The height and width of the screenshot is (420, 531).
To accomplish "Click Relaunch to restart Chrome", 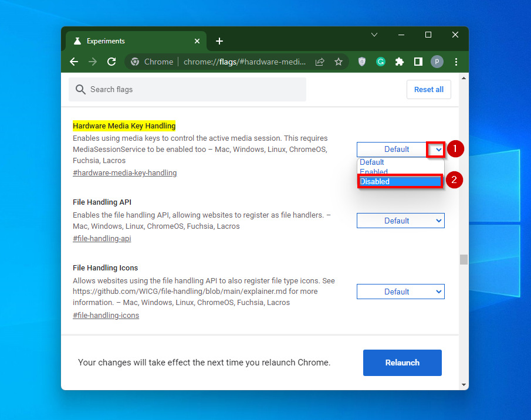I will pos(402,363).
